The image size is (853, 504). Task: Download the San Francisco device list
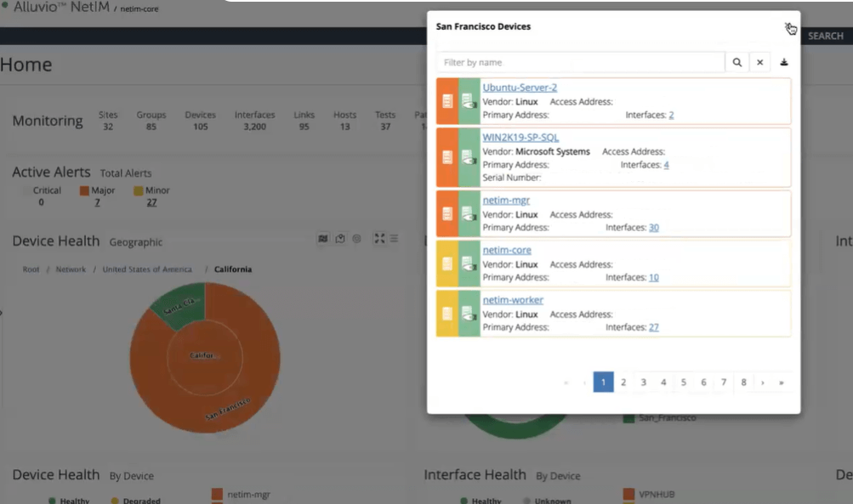click(x=784, y=62)
